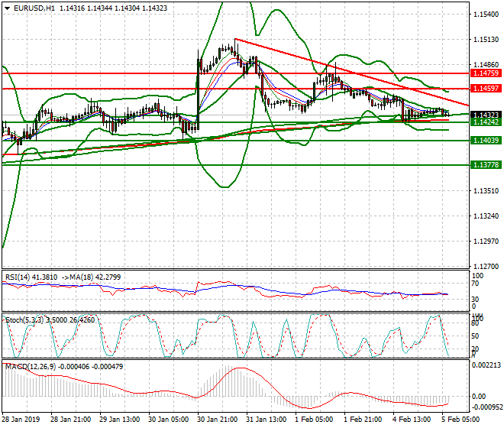
Task: Click the 28 Jan 21:00 time axis label
Action: click(x=71, y=420)
